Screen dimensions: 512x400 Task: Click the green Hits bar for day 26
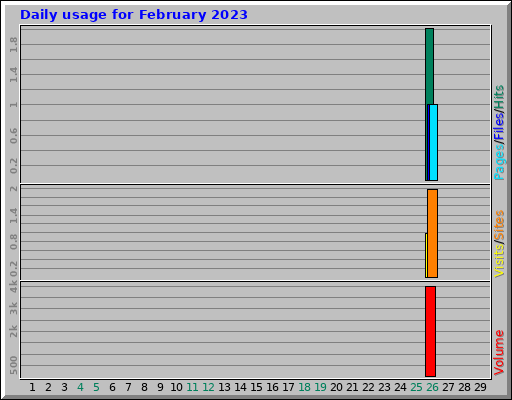pyautogui.click(x=429, y=66)
